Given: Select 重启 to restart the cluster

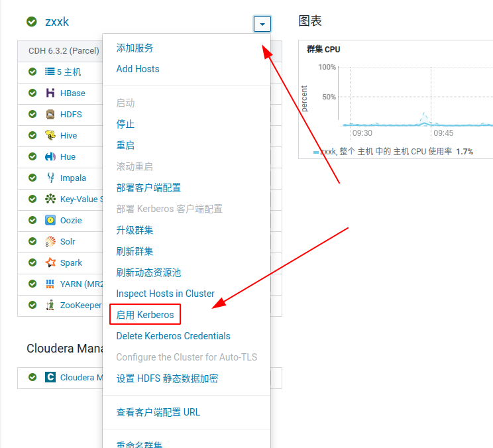Looking at the screenshot, I should point(125,145).
